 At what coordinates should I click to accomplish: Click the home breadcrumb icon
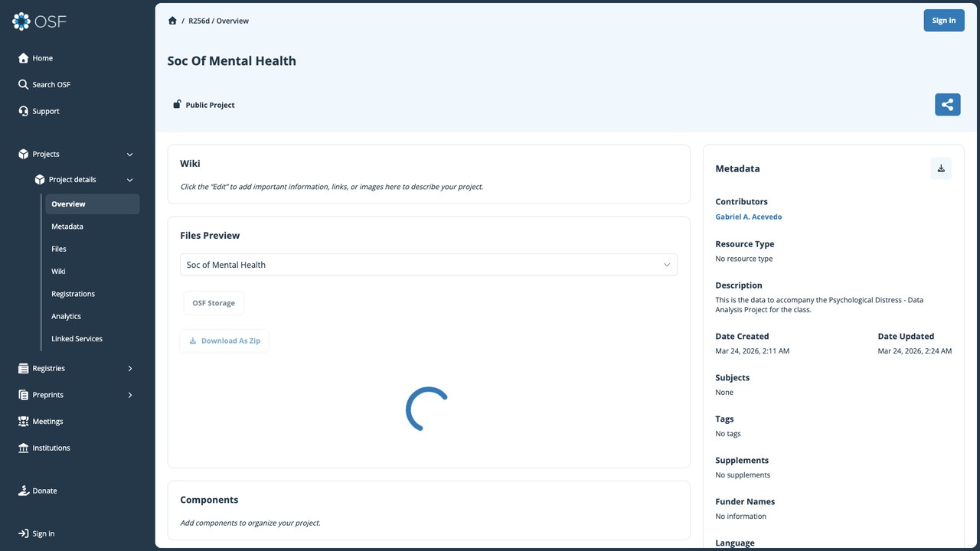[x=172, y=21]
